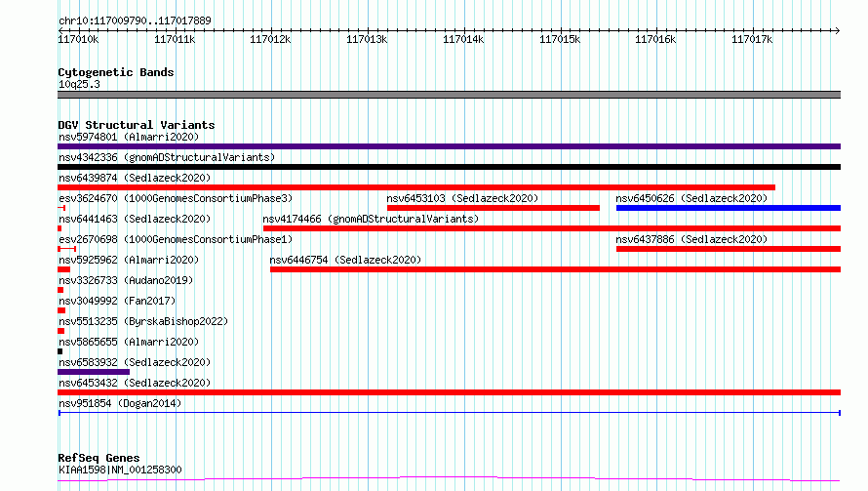
Task: Click the 10q25.3 band label
Action: [79, 84]
